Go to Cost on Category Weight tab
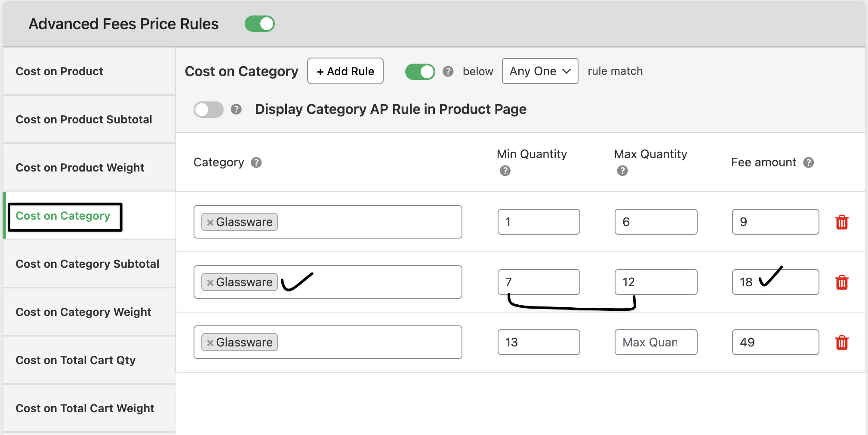This screenshot has width=868, height=435. pyautogui.click(x=83, y=312)
